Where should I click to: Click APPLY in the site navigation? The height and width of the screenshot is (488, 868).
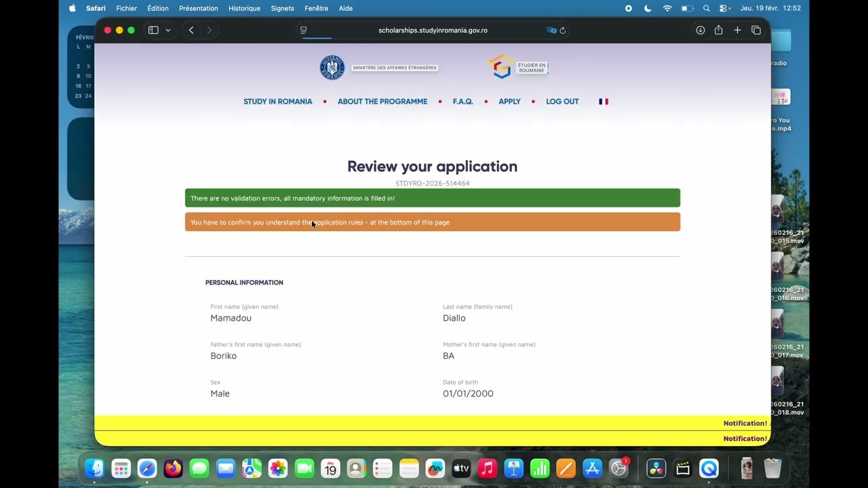point(510,102)
